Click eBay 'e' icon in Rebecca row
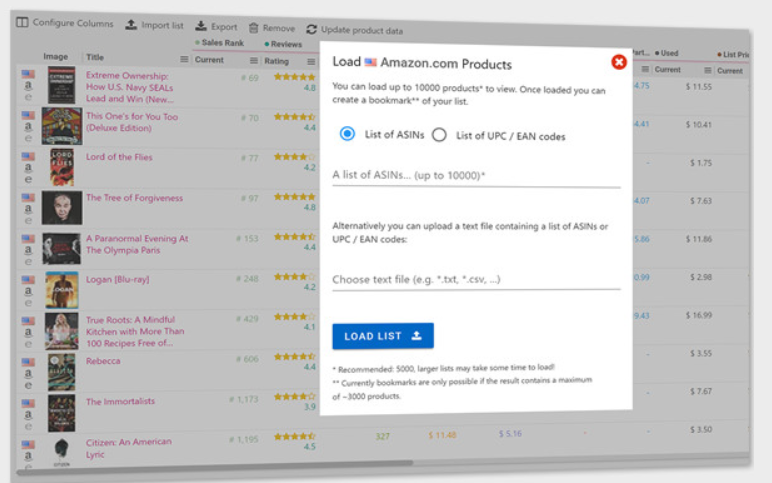Image resolution: width=772 pixels, height=483 pixels. point(28,385)
